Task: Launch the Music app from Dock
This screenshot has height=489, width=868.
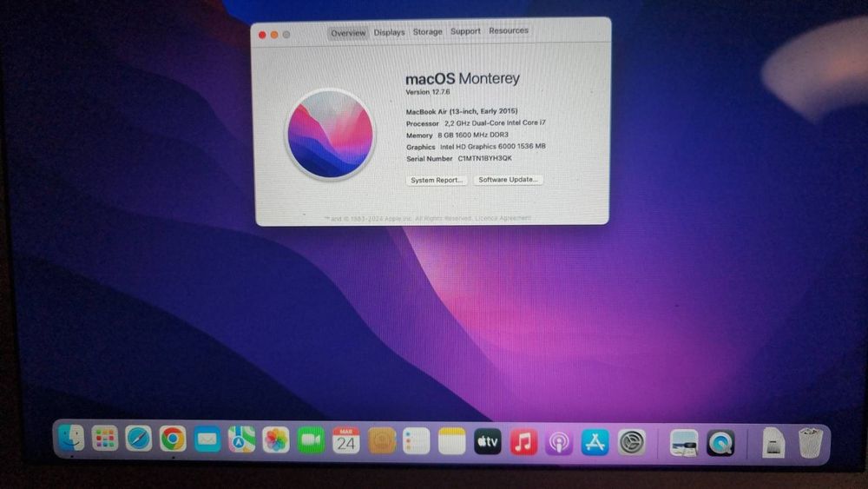Action: tap(523, 442)
